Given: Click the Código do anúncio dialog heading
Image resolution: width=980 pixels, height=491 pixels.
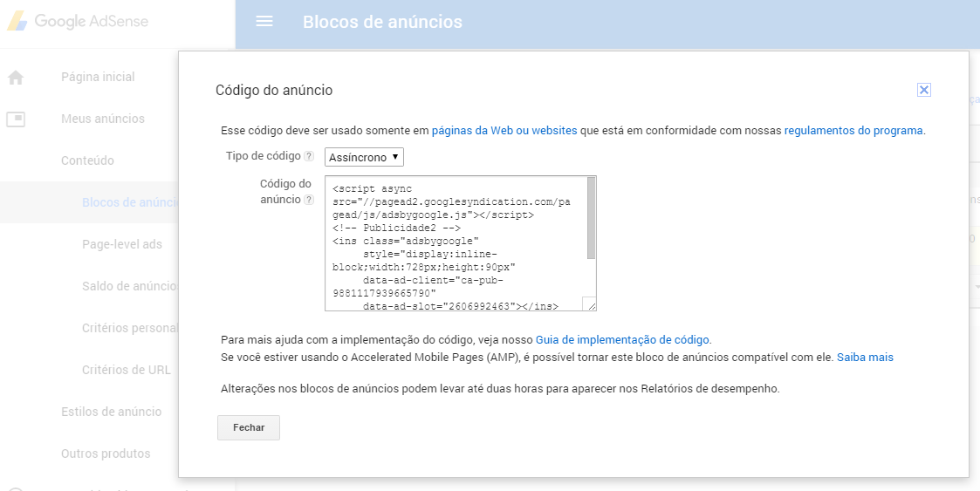Looking at the screenshot, I should point(274,90).
